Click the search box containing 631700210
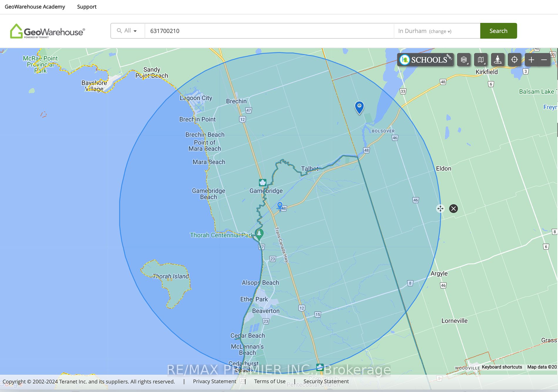Image resolution: width=558 pixels, height=392 pixels. click(x=269, y=31)
